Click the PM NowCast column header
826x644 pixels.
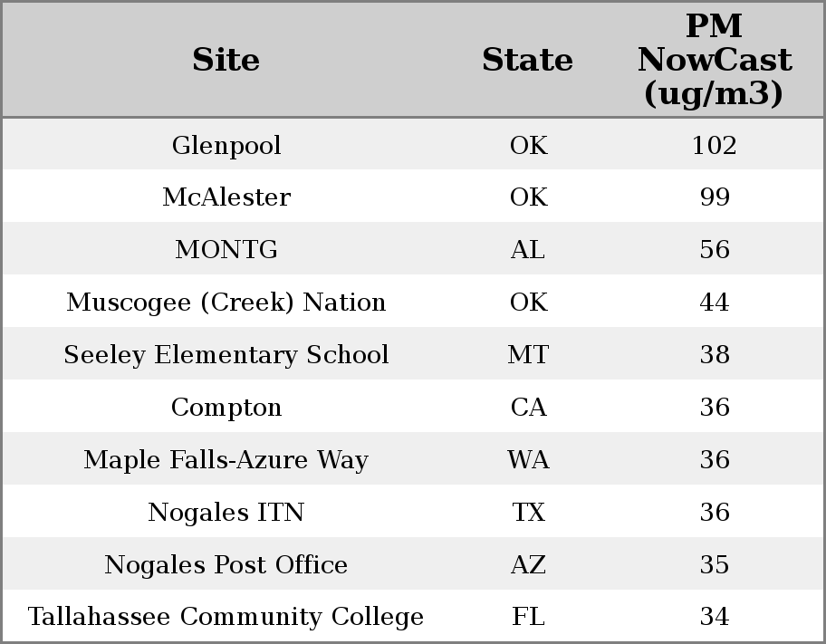click(x=714, y=60)
